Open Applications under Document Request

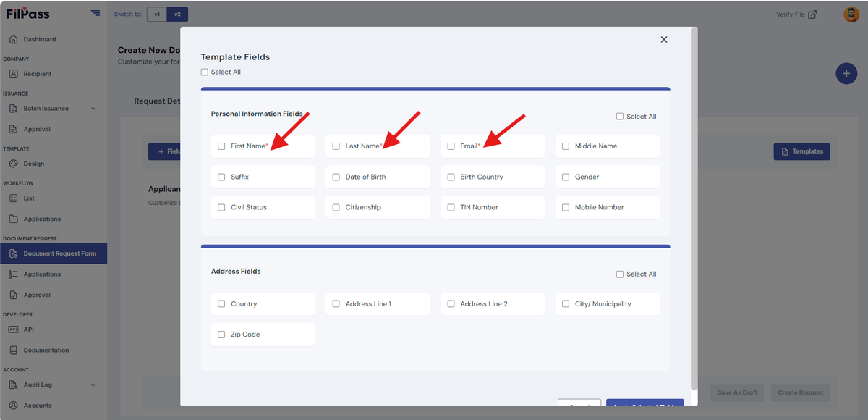[x=42, y=274]
